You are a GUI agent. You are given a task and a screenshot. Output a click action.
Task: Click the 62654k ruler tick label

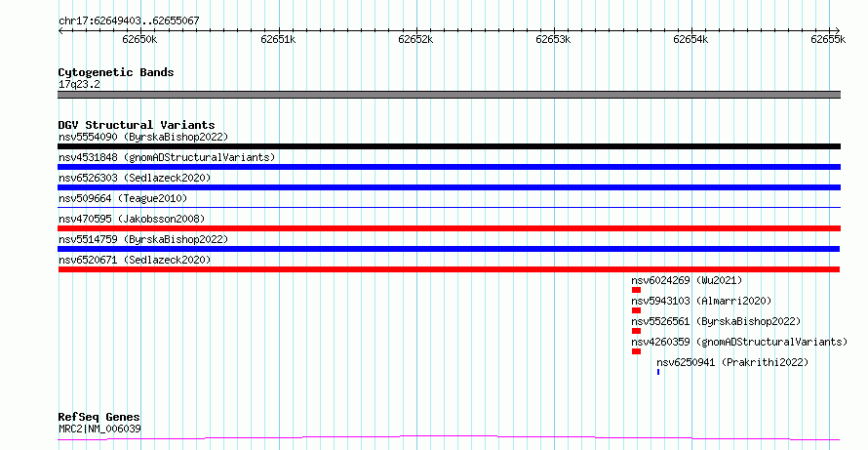[690, 39]
